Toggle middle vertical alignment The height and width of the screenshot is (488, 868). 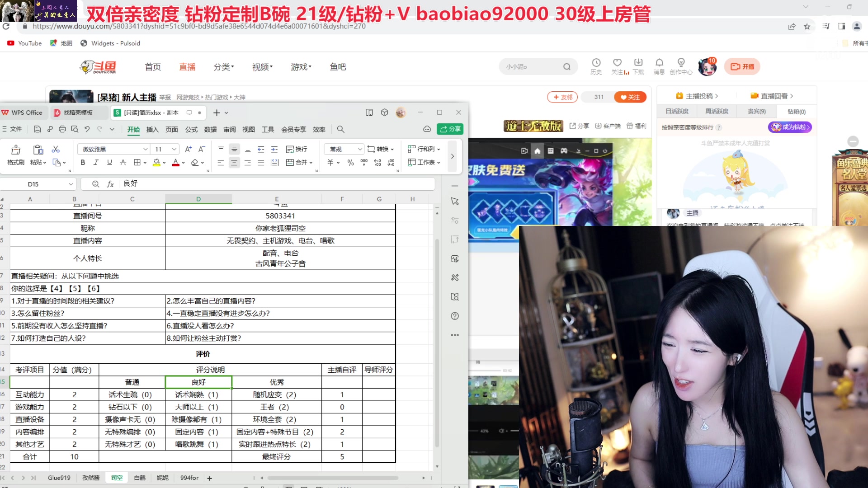click(x=234, y=149)
